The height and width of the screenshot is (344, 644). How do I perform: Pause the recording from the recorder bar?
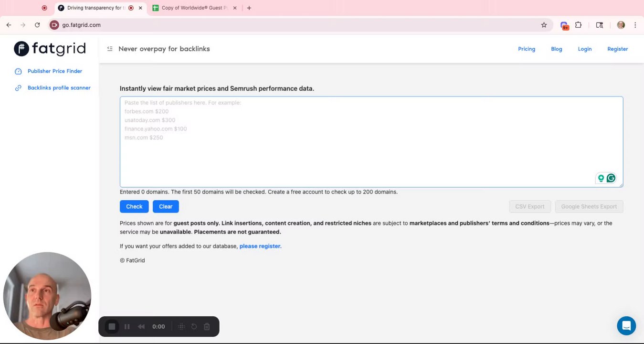127,327
